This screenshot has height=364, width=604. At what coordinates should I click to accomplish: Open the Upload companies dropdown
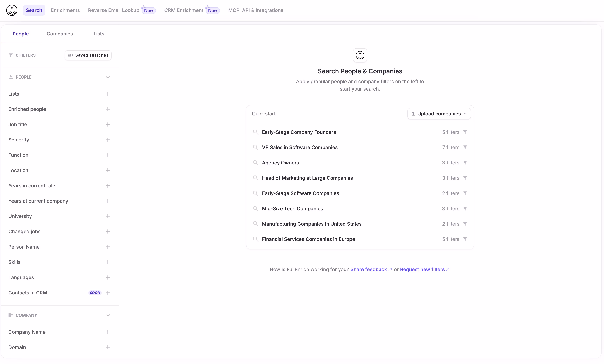(439, 114)
